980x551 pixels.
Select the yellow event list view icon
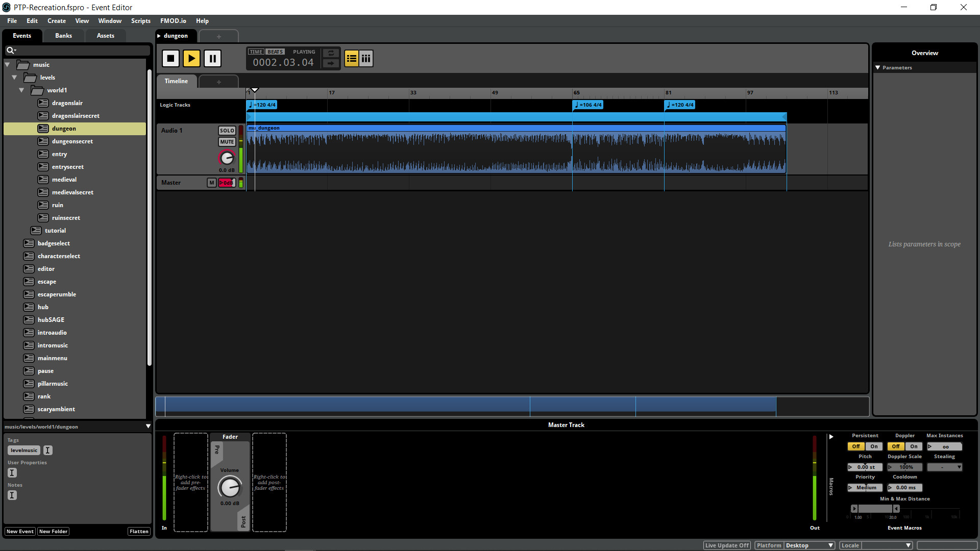(x=351, y=58)
